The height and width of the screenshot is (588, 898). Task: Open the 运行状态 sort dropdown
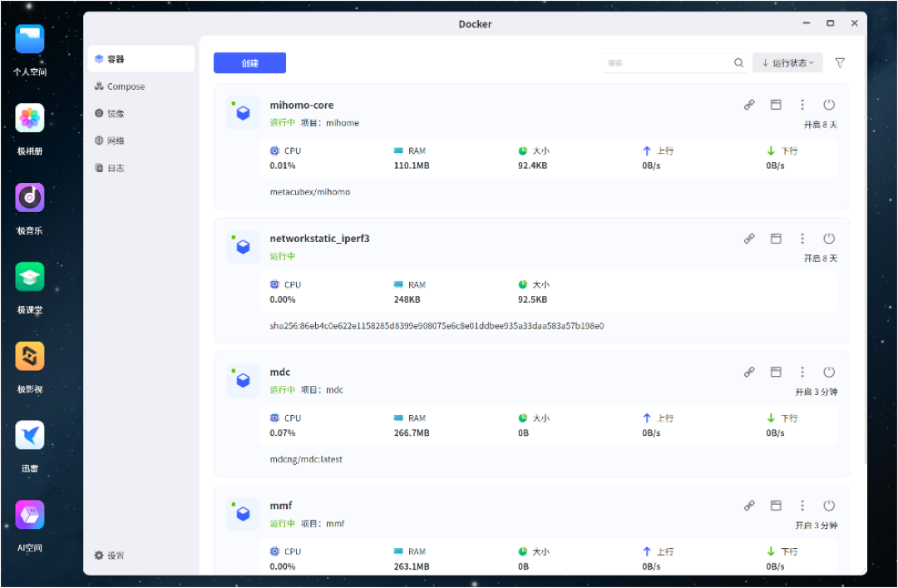point(787,63)
